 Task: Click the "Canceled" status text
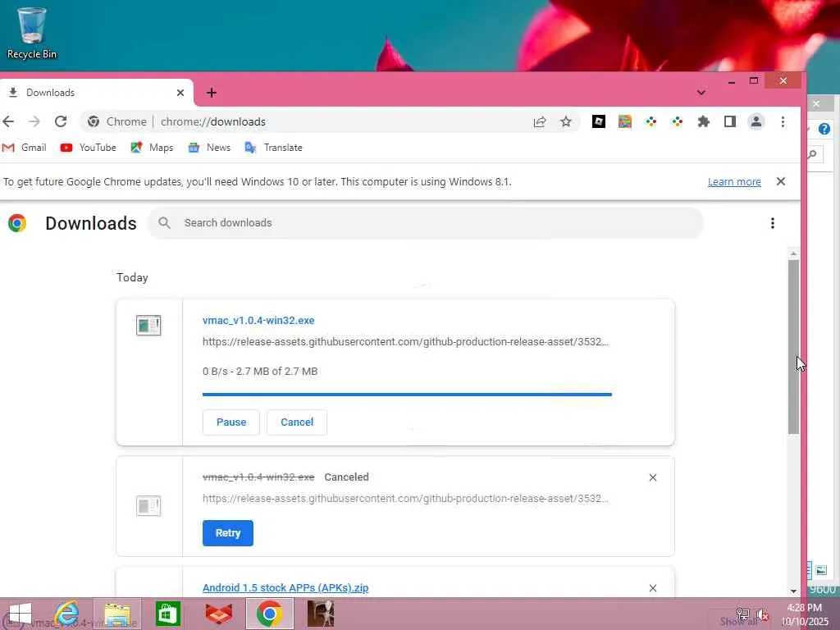pyautogui.click(x=347, y=477)
